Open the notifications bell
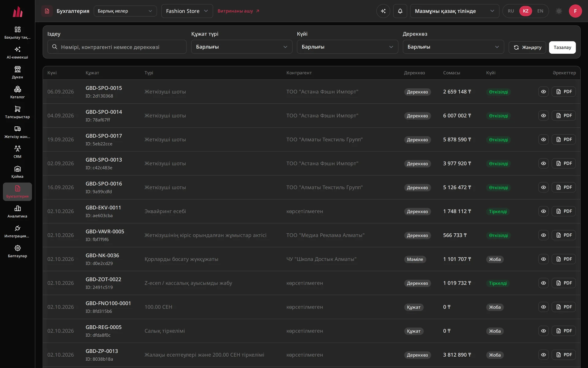 click(x=400, y=11)
